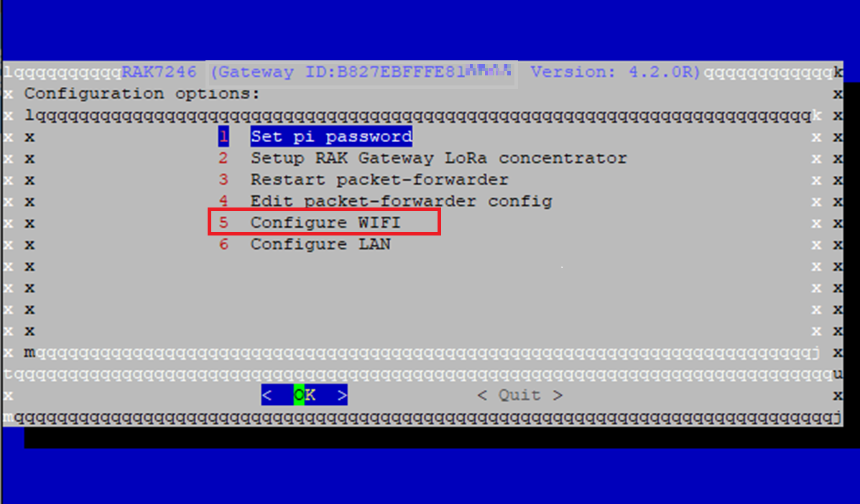Exit using the Quit button
This screenshot has width=860, height=504.
(x=519, y=395)
